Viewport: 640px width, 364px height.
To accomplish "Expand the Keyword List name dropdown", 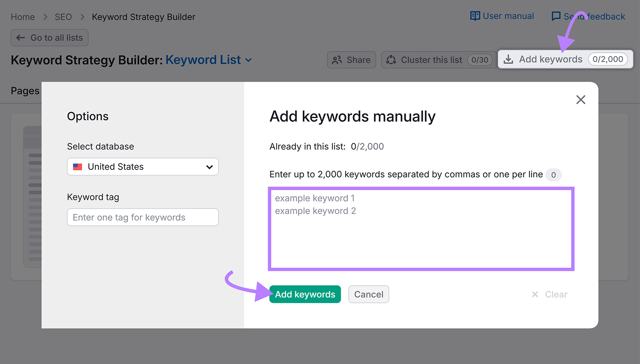I will [x=249, y=60].
